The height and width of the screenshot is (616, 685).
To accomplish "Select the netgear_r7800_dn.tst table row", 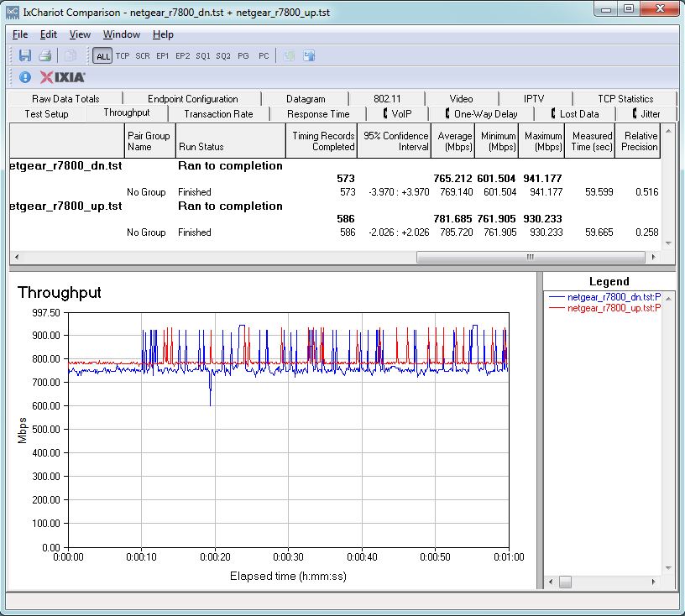I will click(x=335, y=166).
